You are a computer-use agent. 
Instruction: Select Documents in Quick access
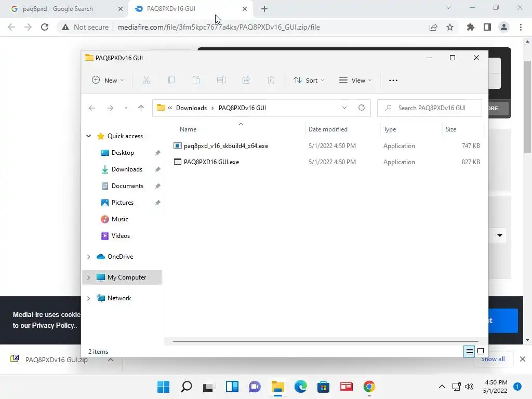coord(127,186)
